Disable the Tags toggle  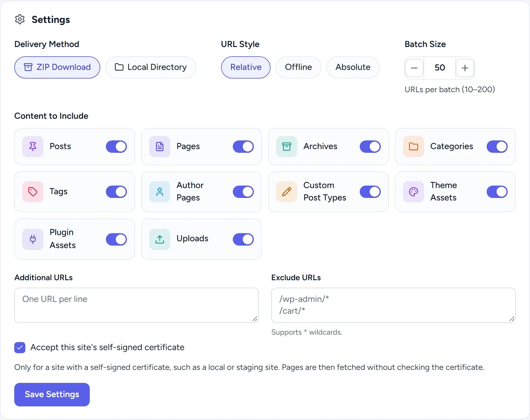(116, 192)
